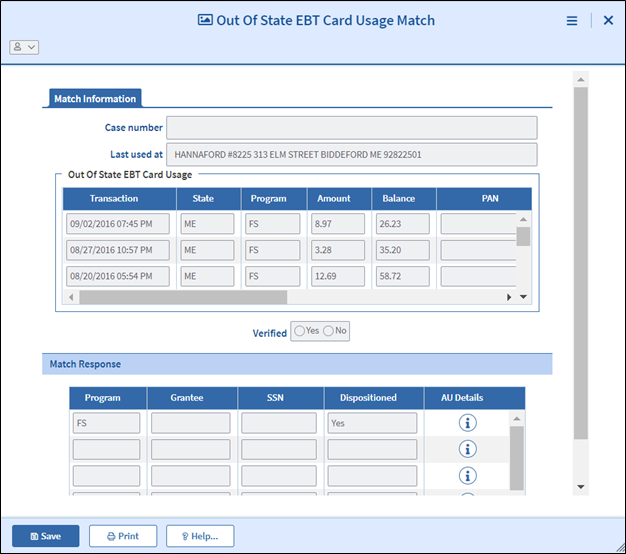This screenshot has height=554, width=626.
Task: Click the amount 3.28 cell
Action: point(338,250)
